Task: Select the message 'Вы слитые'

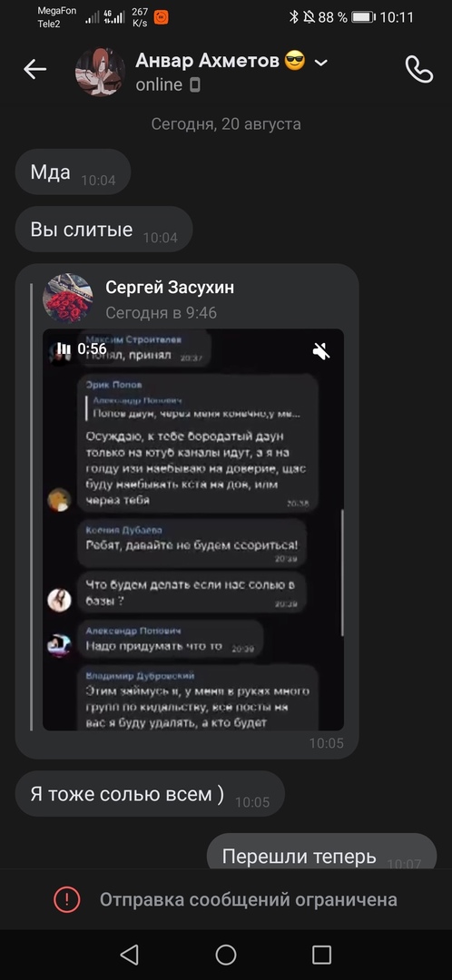Action: tap(103, 230)
